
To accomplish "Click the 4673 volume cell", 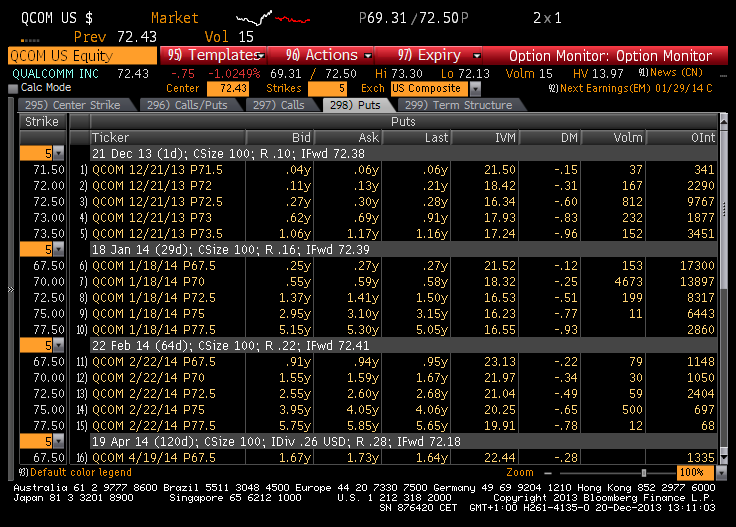I will (x=629, y=282).
